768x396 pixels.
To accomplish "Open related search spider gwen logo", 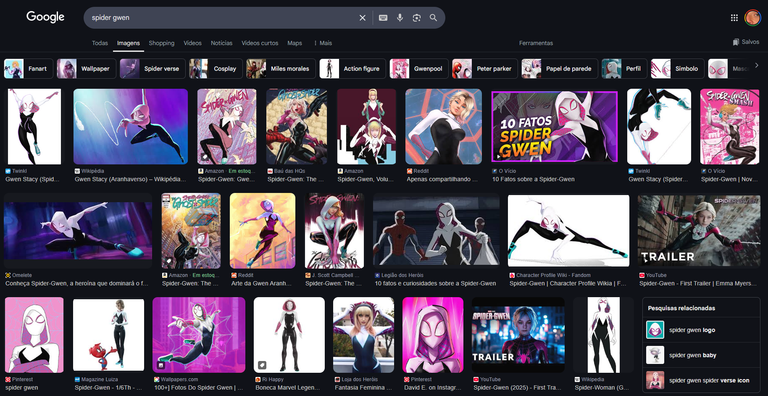I will tap(701, 330).
